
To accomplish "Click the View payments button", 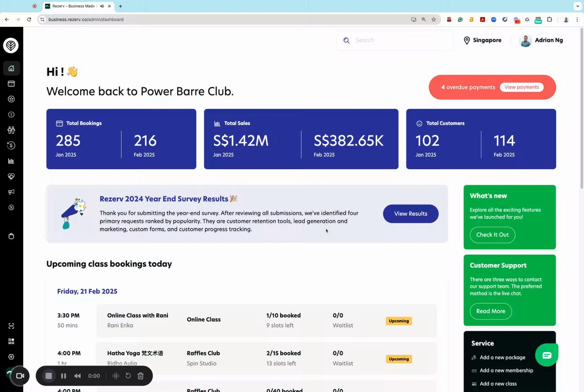I will 521,87.
